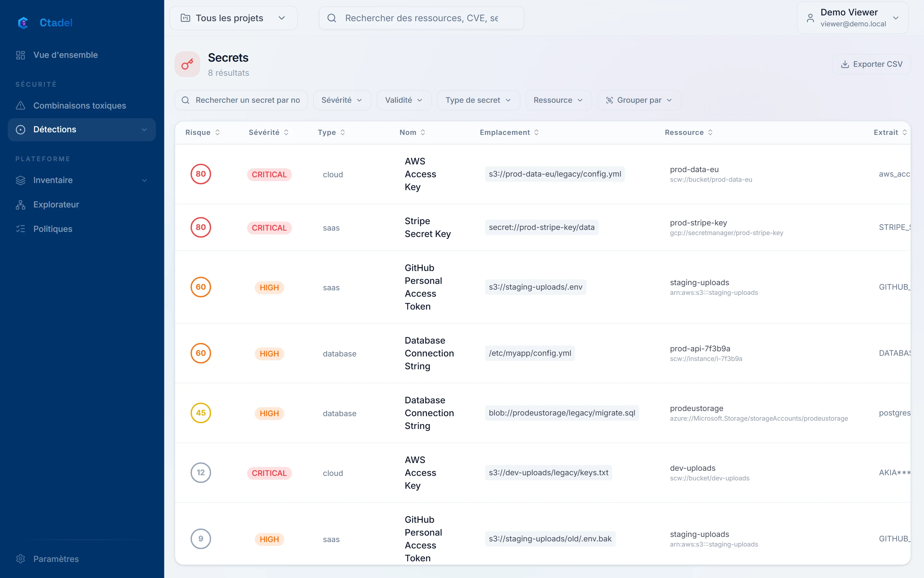Screen dimensions: 924x578
Task: Focus the global resource search field
Action: [x=421, y=18]
